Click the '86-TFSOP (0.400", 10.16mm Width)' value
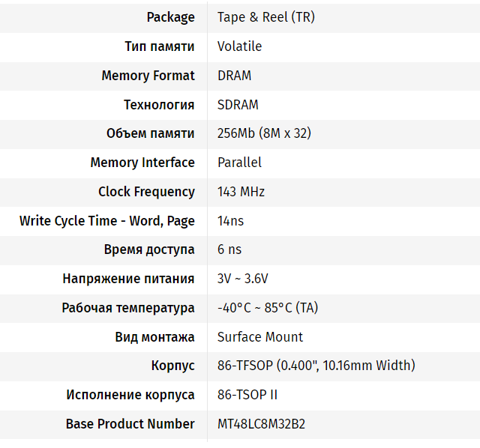This screenshot has width=480, height=448. point(316,366)
